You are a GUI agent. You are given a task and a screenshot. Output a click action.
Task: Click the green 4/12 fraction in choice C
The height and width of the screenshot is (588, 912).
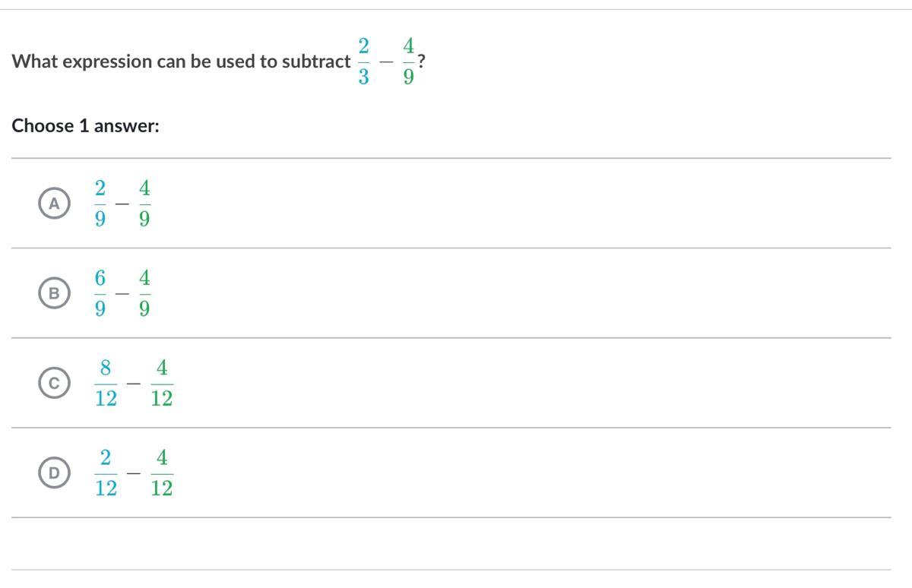tap(161, 384)
